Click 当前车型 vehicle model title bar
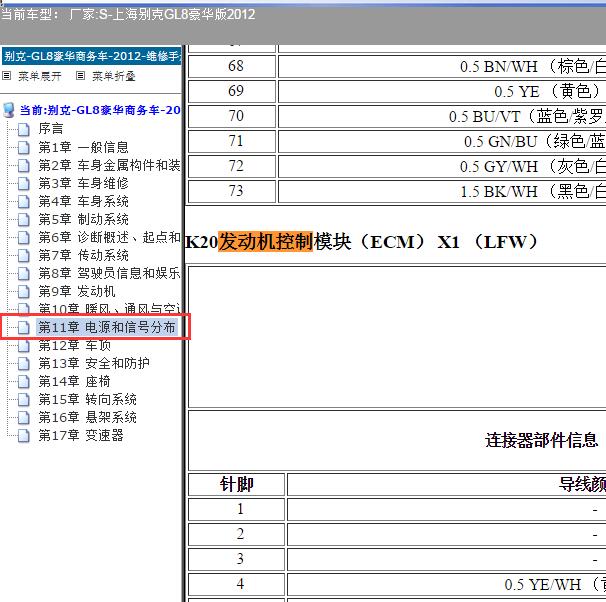Screen dimensions: 606x602 pos(128,15)
